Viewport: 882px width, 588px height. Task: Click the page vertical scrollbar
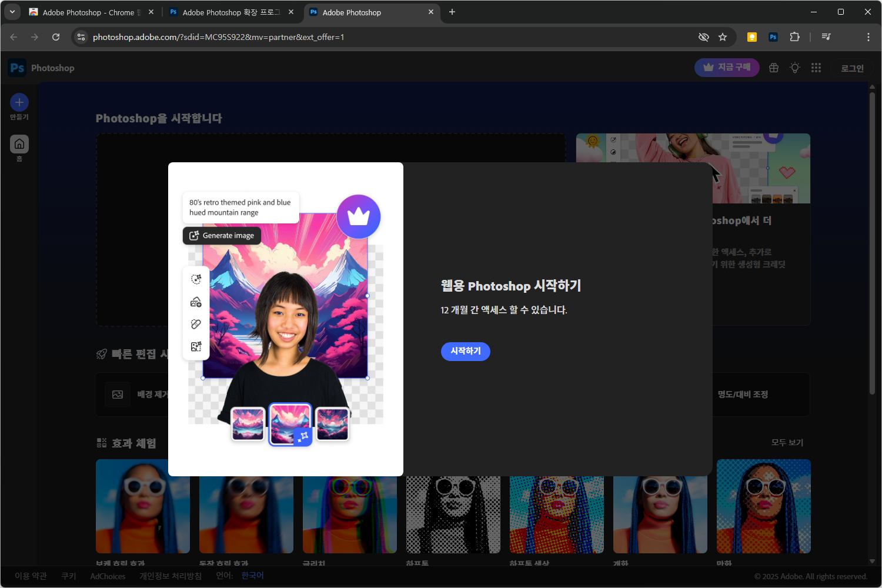[x=872, y=243]
